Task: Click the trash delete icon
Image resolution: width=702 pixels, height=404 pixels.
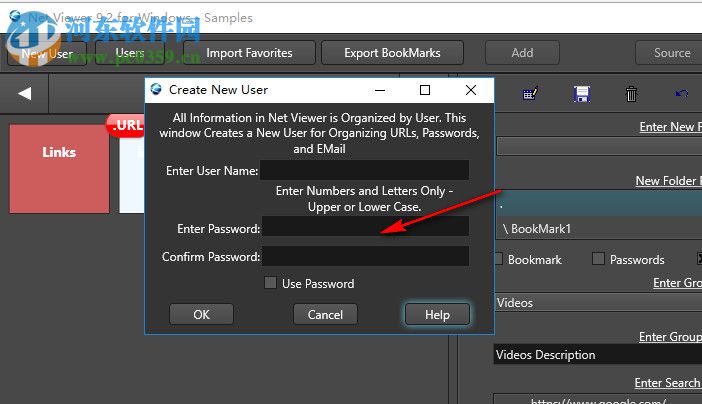Action: (x=631, y=94)
